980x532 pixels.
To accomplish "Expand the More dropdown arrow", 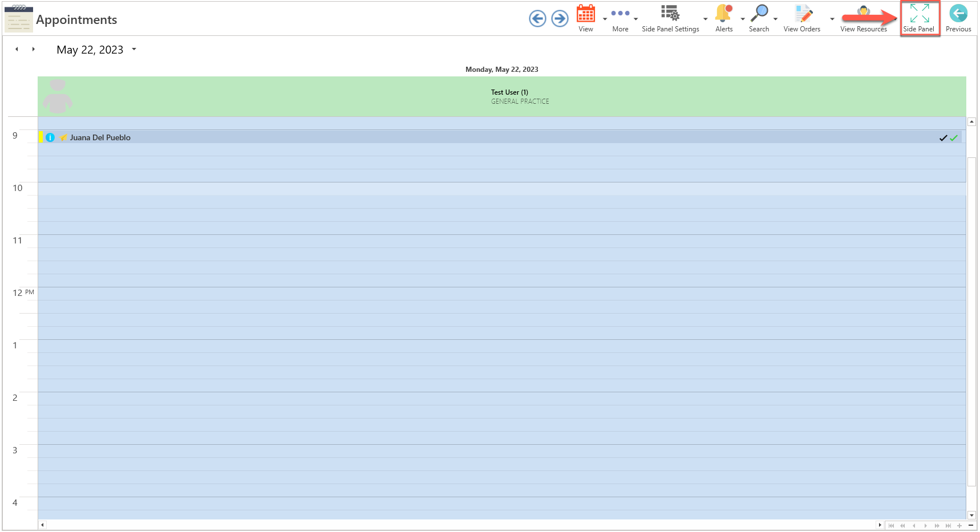I will (635, 19).
